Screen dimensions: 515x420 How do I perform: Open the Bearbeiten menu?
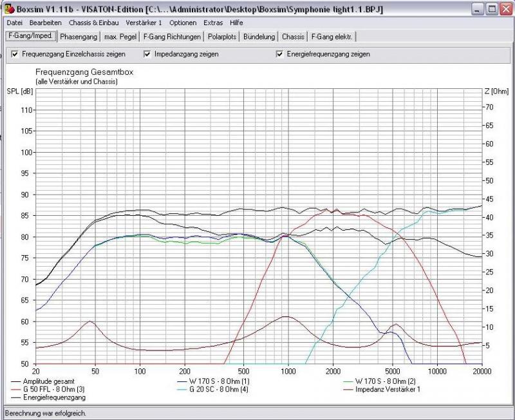point(45,23)
